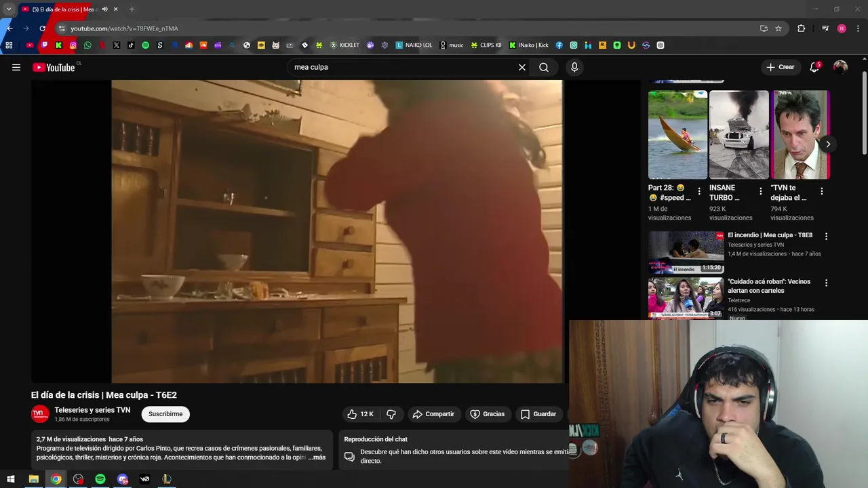Open the KICKLET bookmark
Viewport: 868px width, 488px height.
pos(344,45)
